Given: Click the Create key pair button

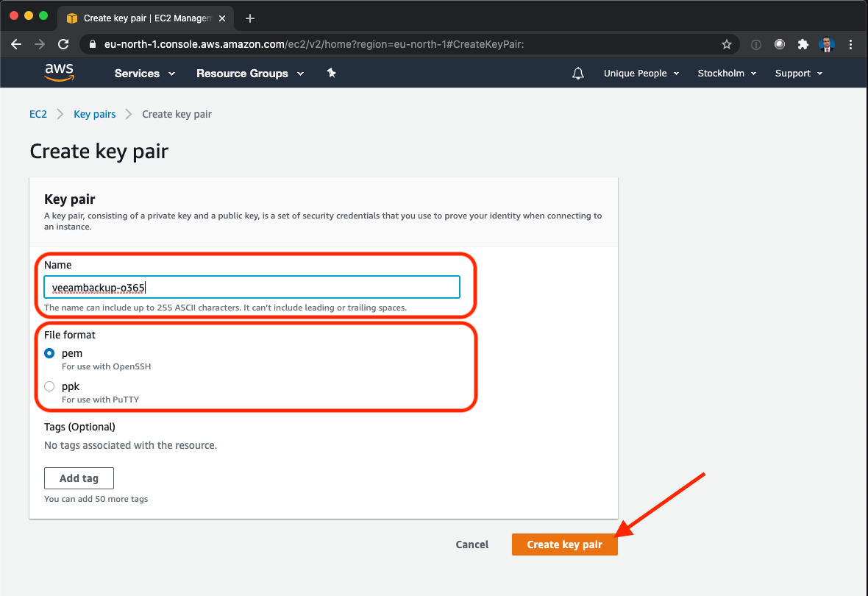Looking at the screenshot, I should click(x=565, y=544).
